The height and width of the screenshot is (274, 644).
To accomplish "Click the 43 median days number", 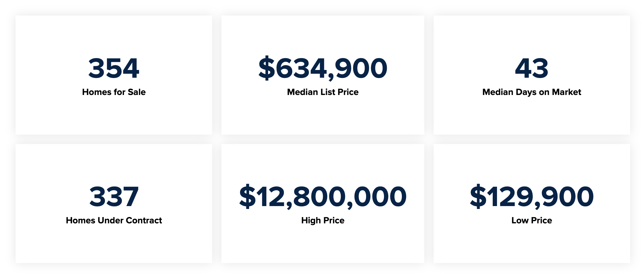I will point(532,68).
